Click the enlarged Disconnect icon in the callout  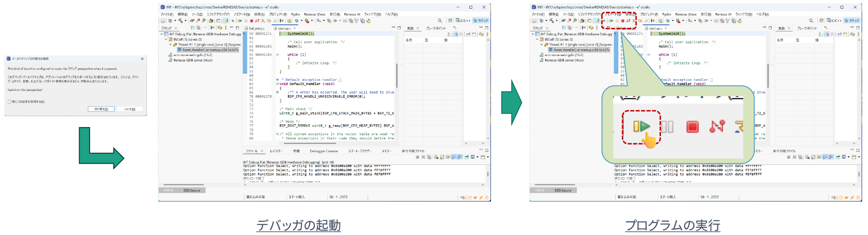tap(717, 127)
